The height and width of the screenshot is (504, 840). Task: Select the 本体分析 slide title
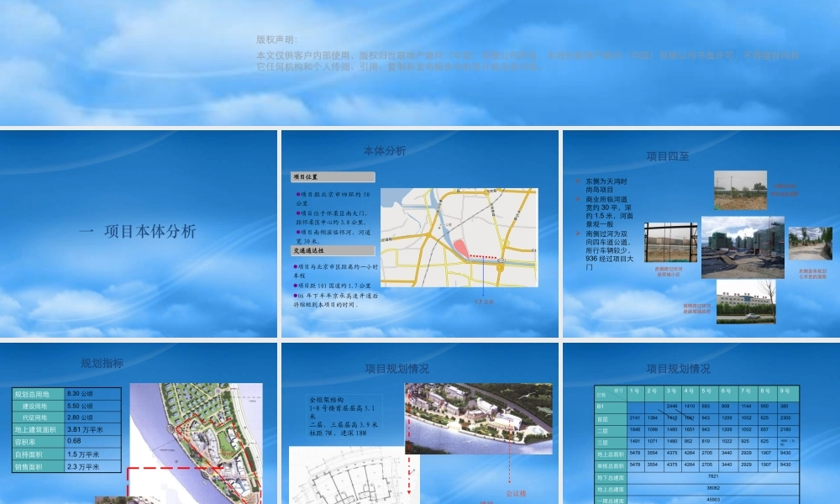(385, 151)
